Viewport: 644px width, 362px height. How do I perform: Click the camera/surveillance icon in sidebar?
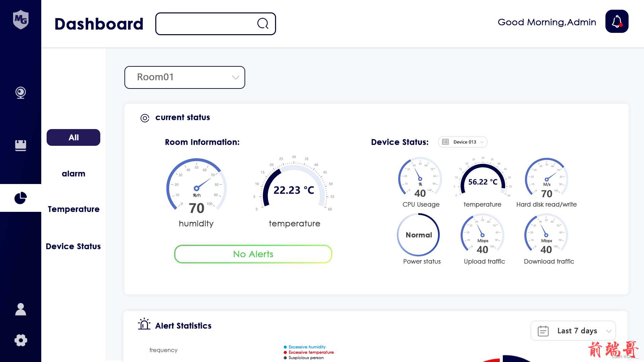(x=21, y=93)
